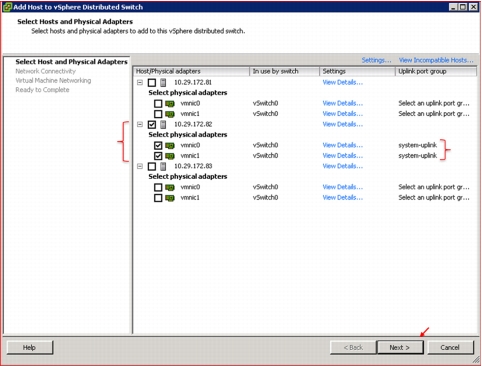Image resolution: width=482 pixels, height=366 pixels.
Task: Click the vmnic1 adapter icon under 10.29.172.82
Action: point(170,156)
